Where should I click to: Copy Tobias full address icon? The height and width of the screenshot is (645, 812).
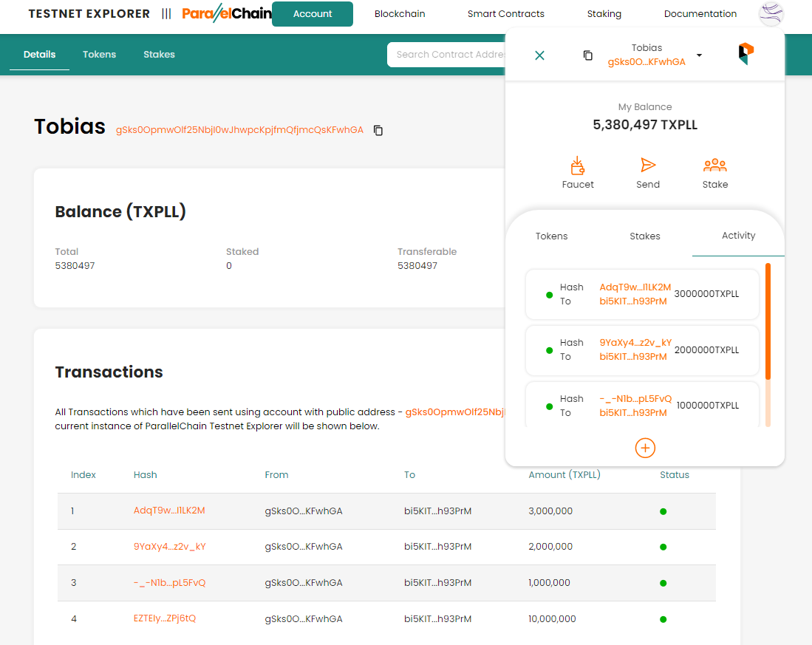coord(378,131)
